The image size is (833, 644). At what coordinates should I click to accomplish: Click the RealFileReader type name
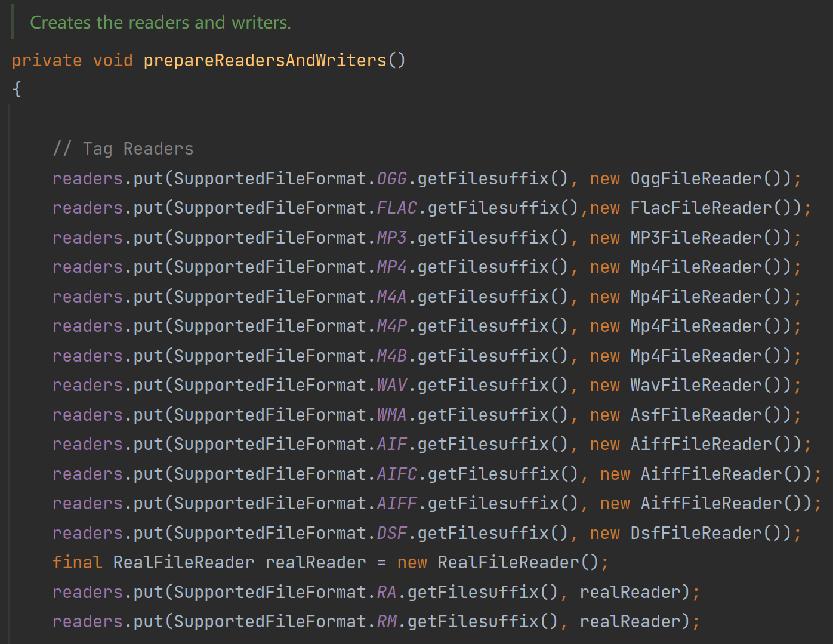point(183,562)
